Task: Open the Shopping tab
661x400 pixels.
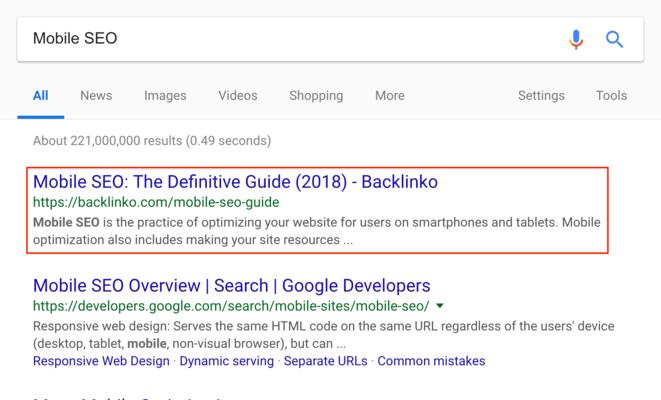Action: (316, 96)
